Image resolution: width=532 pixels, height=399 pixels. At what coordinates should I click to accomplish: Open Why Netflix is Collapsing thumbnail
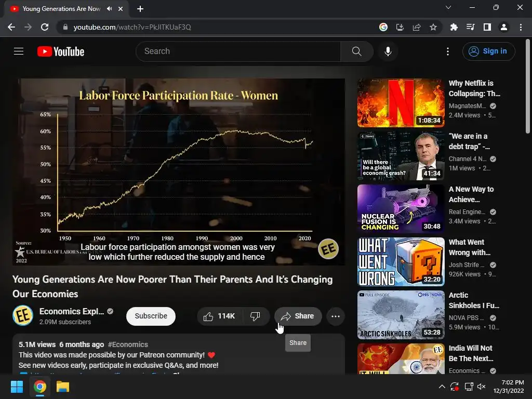click(x=401, y=103)
